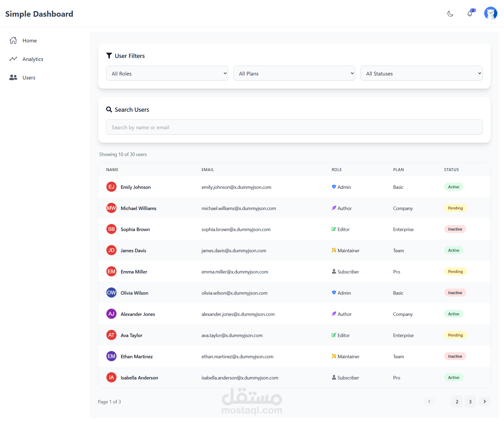Click Alexander Jones' AJ avatar
This screenshot has height=424, width=504.
tap(111, 314)
